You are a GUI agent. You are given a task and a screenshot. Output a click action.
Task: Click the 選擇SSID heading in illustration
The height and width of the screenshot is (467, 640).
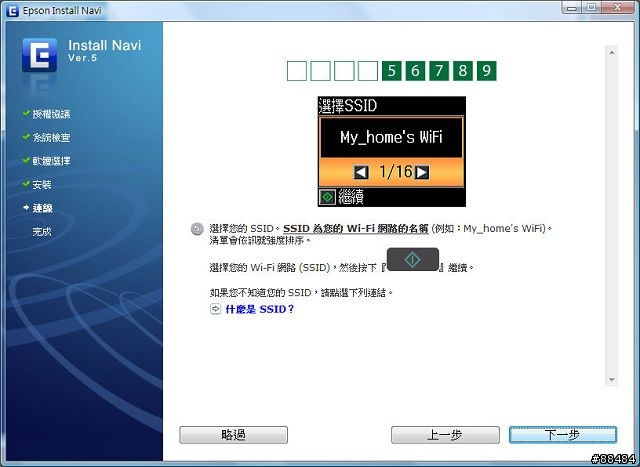348,106
